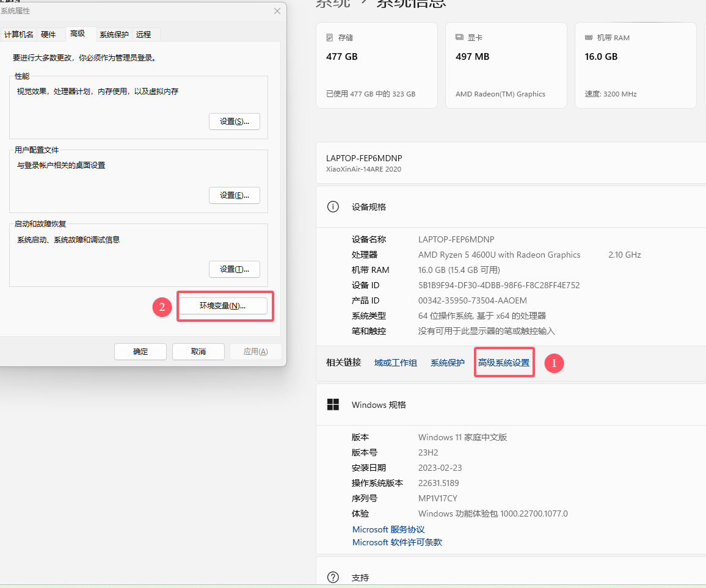706x588 pixels.
Task: Click the info circle icon beside 设备规格
Action: coord(333,206)
